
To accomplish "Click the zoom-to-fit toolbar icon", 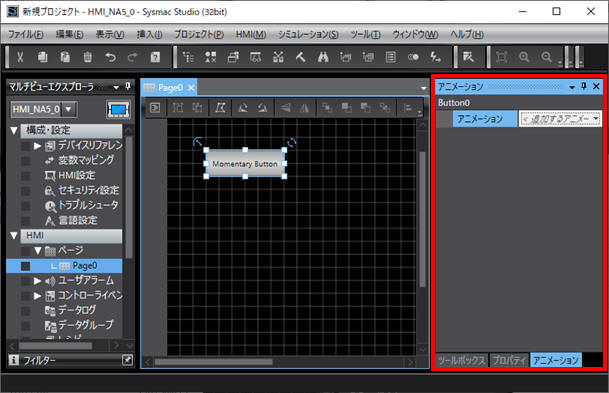I will 502,57.
